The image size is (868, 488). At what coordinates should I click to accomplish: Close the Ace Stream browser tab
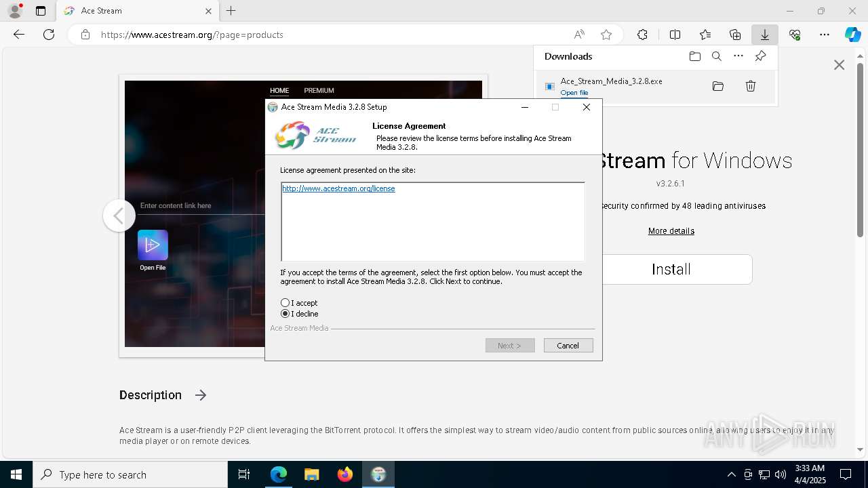(209, 11)
